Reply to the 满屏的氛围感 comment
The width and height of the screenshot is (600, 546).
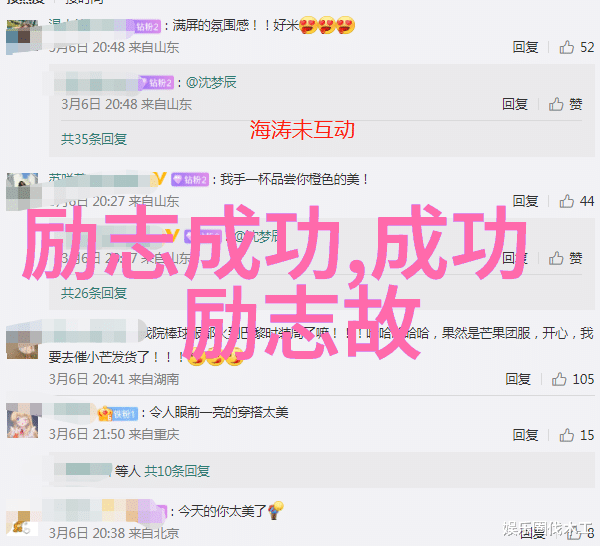tap(525, 47)
